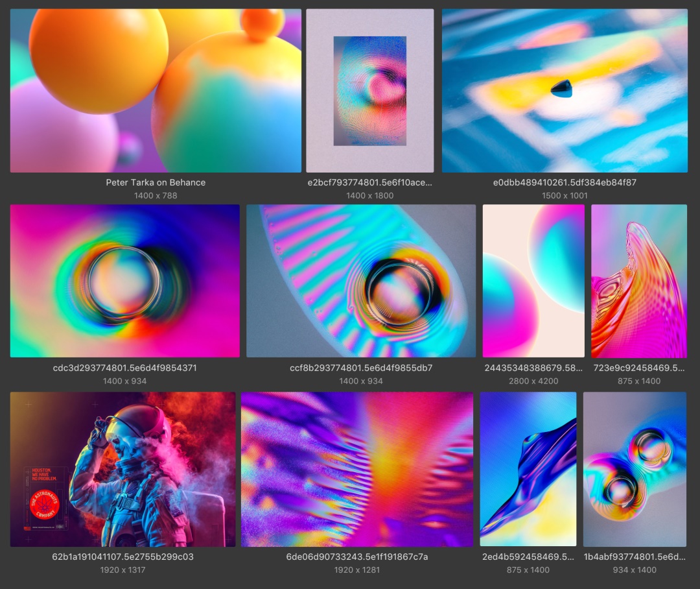700x589 pixels.
Task: Click the 'Peter Tarka on Behance' caption
Action: click(x=156, y=182)
